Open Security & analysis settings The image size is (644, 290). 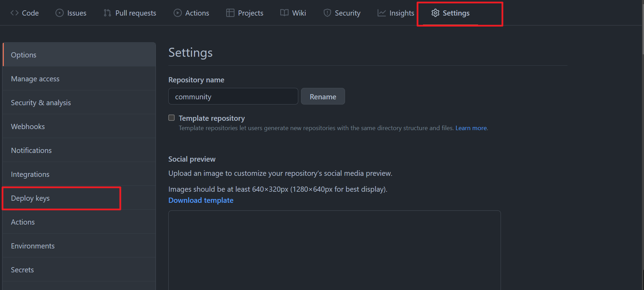click(x=79, y=102)
